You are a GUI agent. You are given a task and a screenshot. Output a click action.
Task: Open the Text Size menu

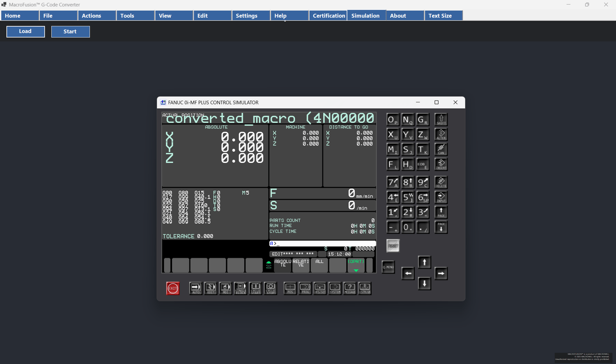[x=444, y=16]
